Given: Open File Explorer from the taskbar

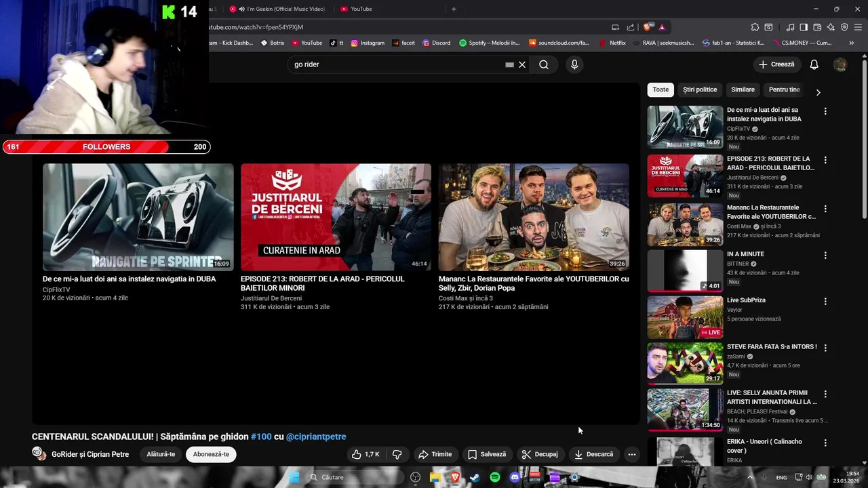Looking at the screenshot, I should (x=435, y=477).
